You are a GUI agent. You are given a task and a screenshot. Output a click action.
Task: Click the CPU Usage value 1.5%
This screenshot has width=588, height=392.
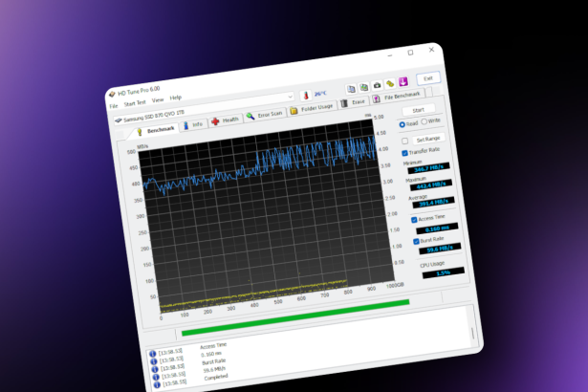click(444, 272)
